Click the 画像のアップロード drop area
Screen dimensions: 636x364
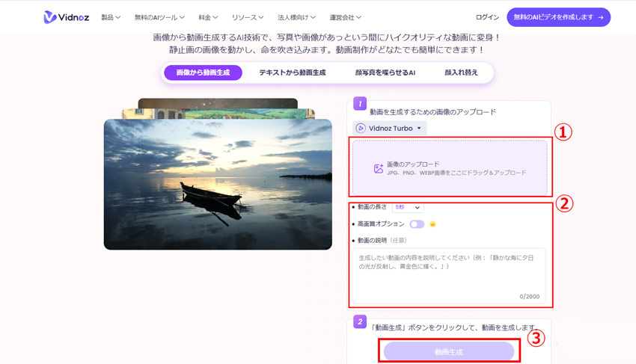tap(450, 168)
